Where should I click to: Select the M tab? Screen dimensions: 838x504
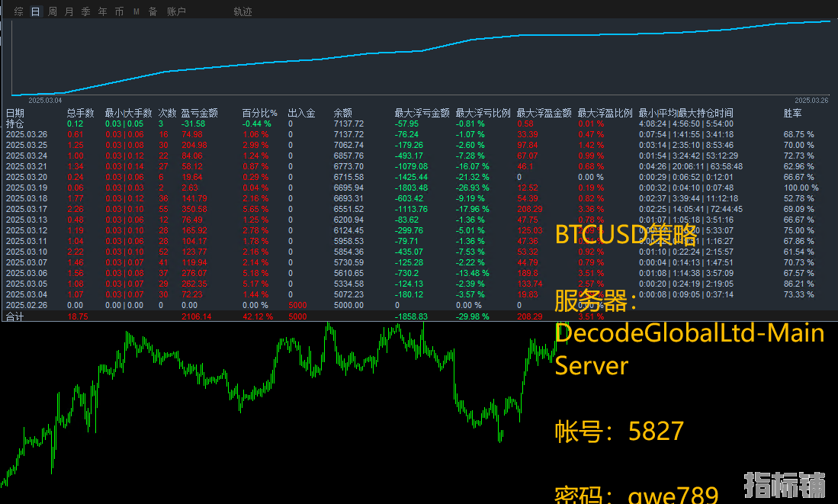[136, 11]
